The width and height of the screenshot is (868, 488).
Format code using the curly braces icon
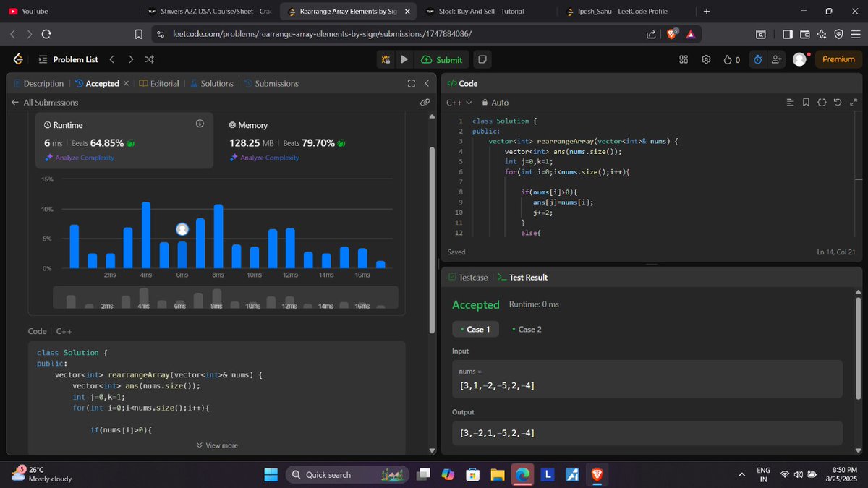(x=822, y=102)
